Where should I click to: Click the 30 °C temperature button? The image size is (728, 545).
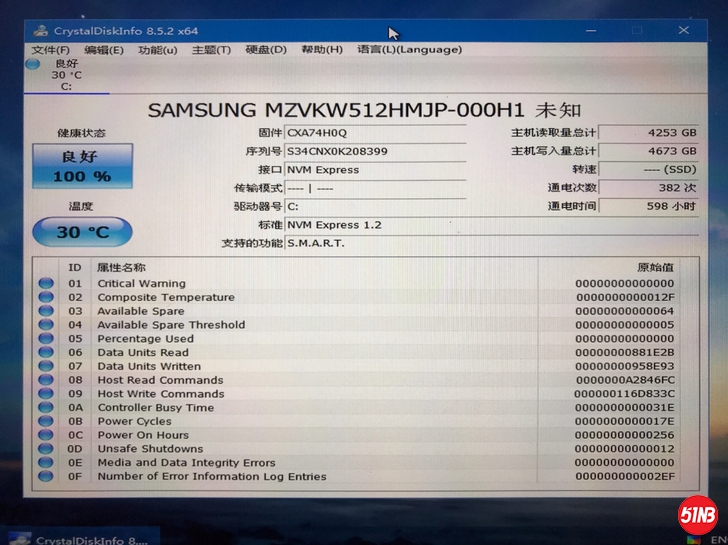click(81, 232)
